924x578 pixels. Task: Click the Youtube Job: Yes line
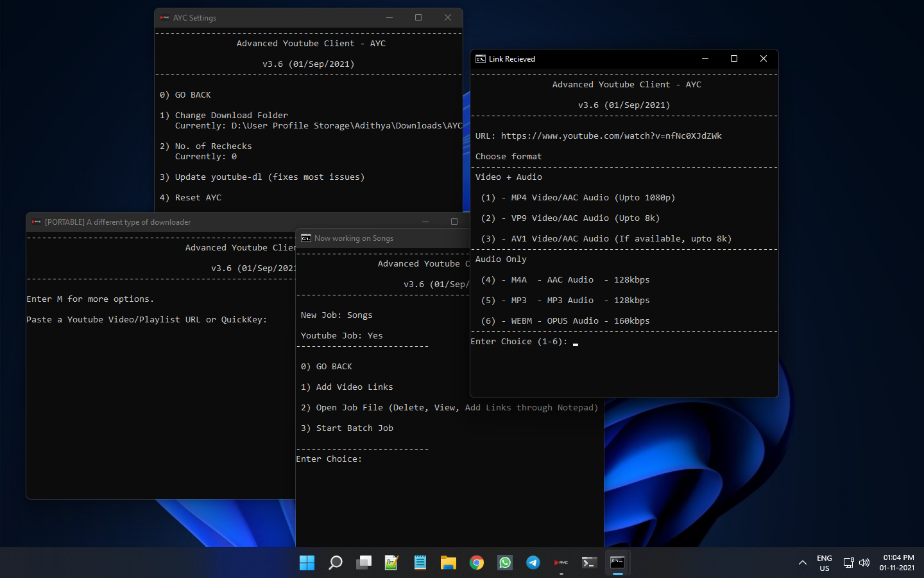(342, 336)
